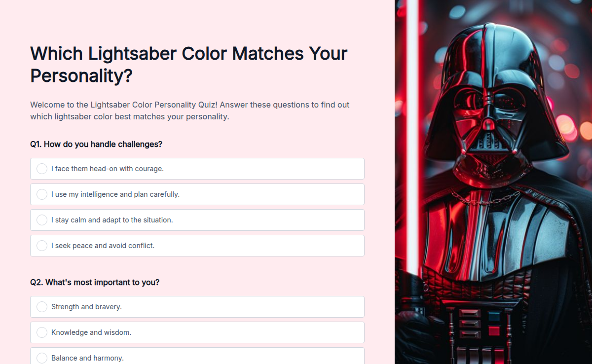Image resolution: width=592 pixels, height=364 pixels.
Task: Click the quiz title heading
Action: (188, 64)
